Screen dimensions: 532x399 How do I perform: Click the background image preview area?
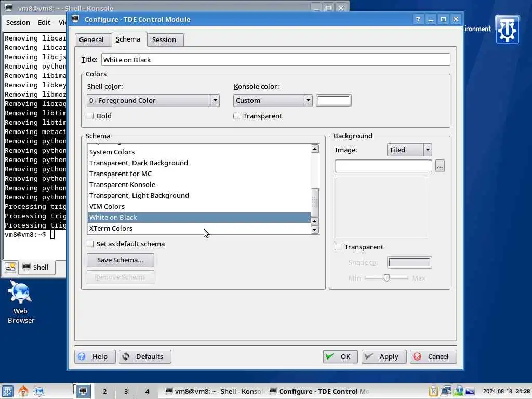[381, 206]
